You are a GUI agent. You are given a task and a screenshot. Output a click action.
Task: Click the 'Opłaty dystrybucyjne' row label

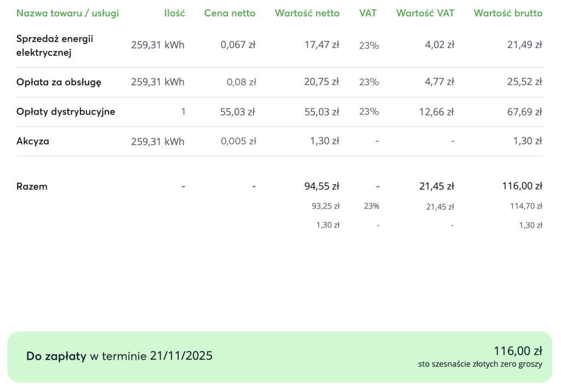(x=66, y=112)
